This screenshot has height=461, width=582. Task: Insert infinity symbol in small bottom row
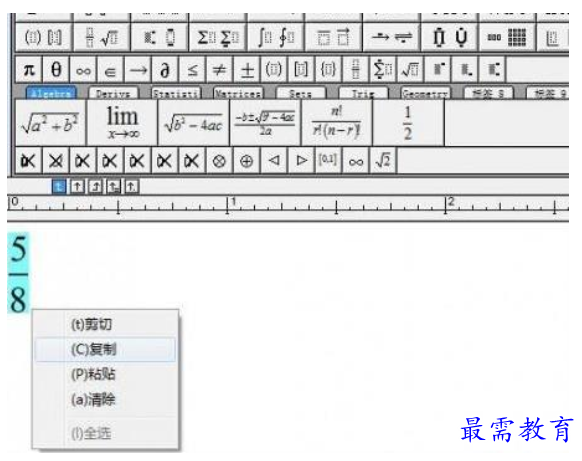point(355,161)
